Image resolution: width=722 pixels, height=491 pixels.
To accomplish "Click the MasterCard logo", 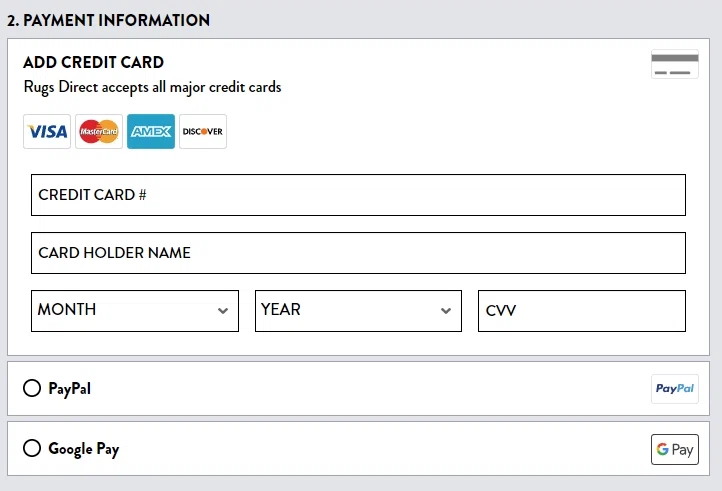I will (x=99, y=131).
